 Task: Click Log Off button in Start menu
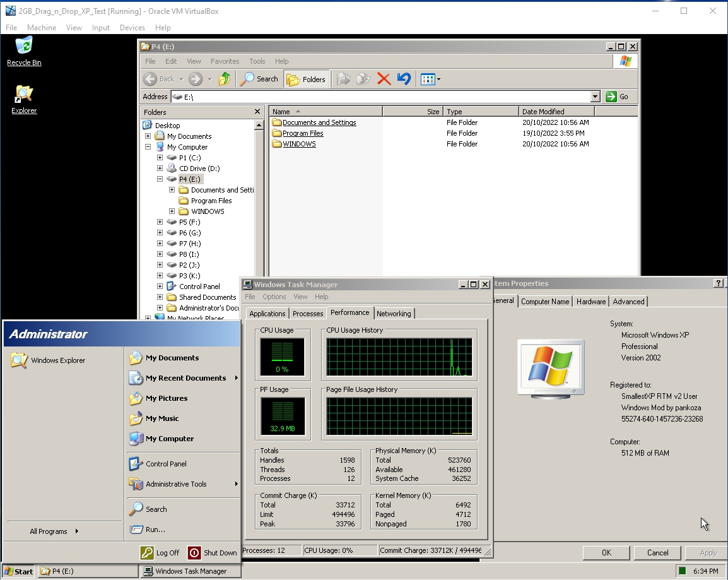[160, 553]
